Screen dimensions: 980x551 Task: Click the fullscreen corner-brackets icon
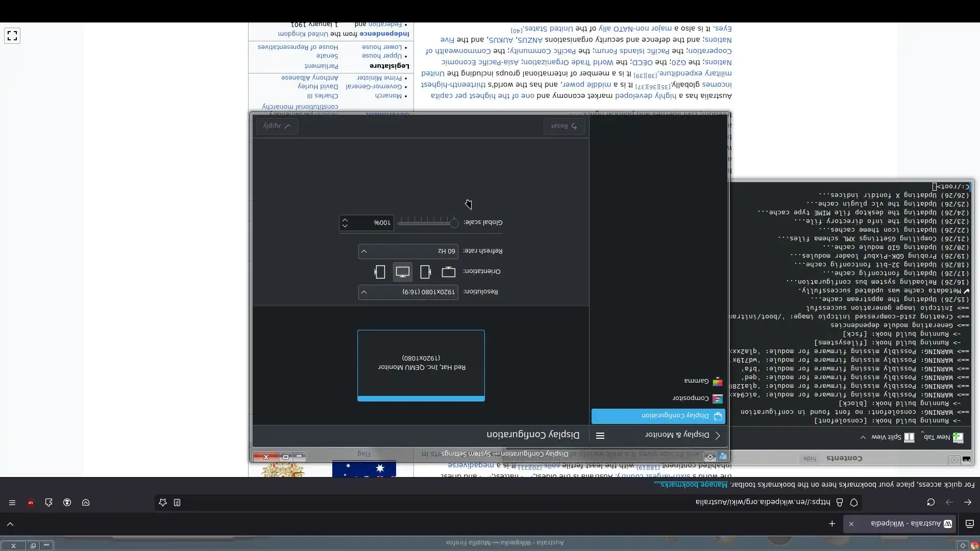point(12,36)
